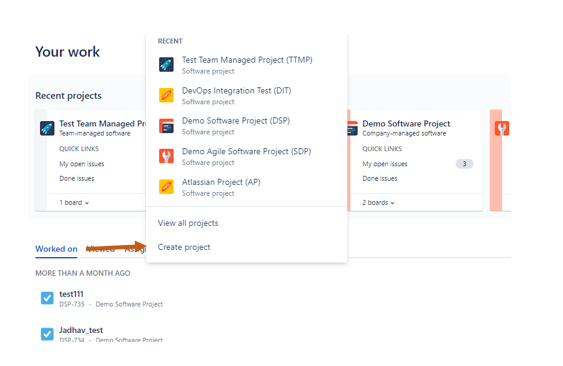Click the test111 issue checkbox icon

(47, 298)
